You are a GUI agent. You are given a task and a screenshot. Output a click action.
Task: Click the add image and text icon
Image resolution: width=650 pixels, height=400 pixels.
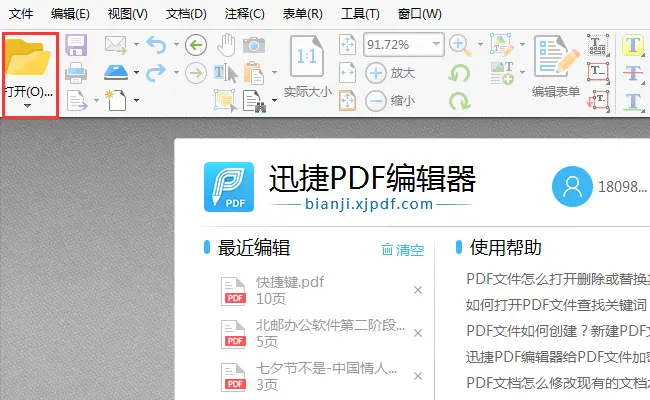coord(502,73)
